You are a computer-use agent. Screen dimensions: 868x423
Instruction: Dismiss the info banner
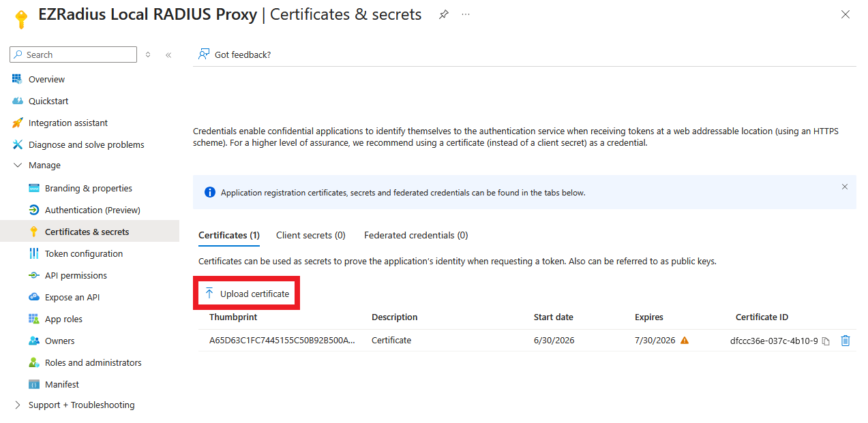pos(845,187)
